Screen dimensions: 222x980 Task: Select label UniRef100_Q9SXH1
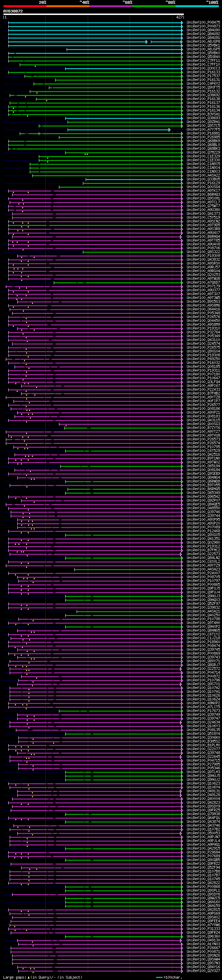[203, 198]
